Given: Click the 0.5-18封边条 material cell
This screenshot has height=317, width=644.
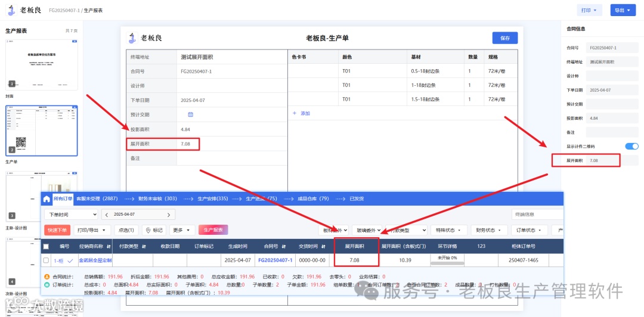Looking at the screenshot, I should tap(435, 71).
